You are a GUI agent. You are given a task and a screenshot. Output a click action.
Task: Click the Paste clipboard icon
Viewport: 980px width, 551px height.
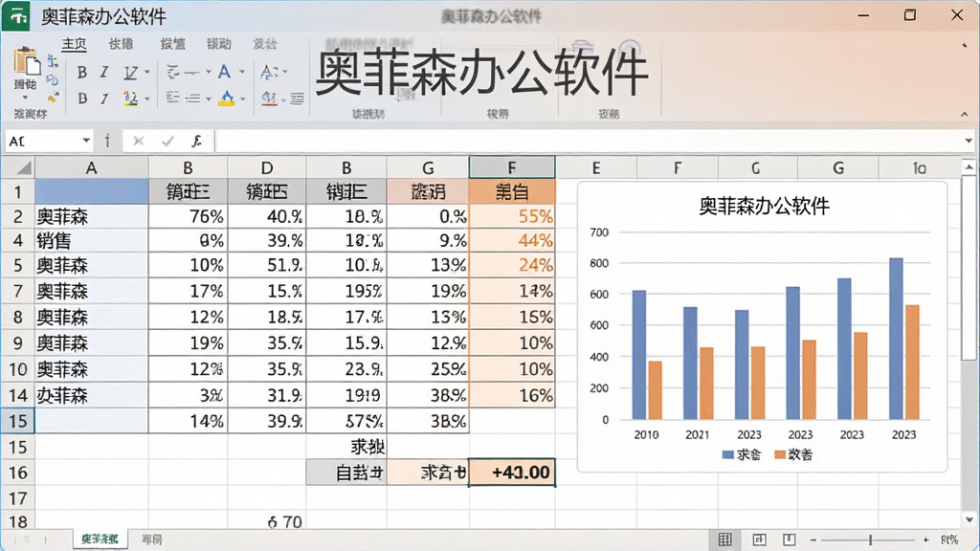(26, 62)
